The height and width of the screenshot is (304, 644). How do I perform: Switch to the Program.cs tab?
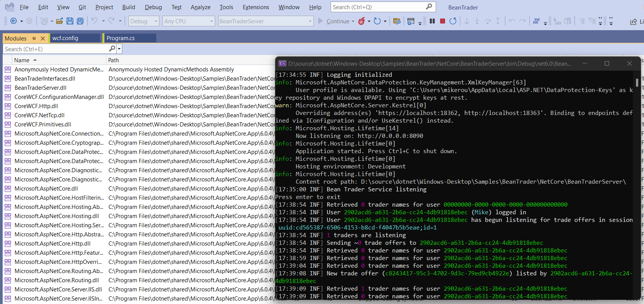120,38
